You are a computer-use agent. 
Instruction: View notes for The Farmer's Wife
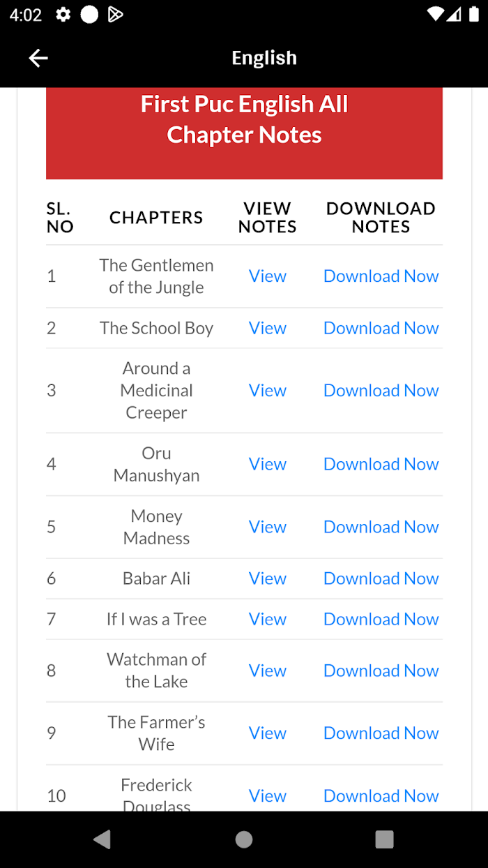[x=268, y=733]
